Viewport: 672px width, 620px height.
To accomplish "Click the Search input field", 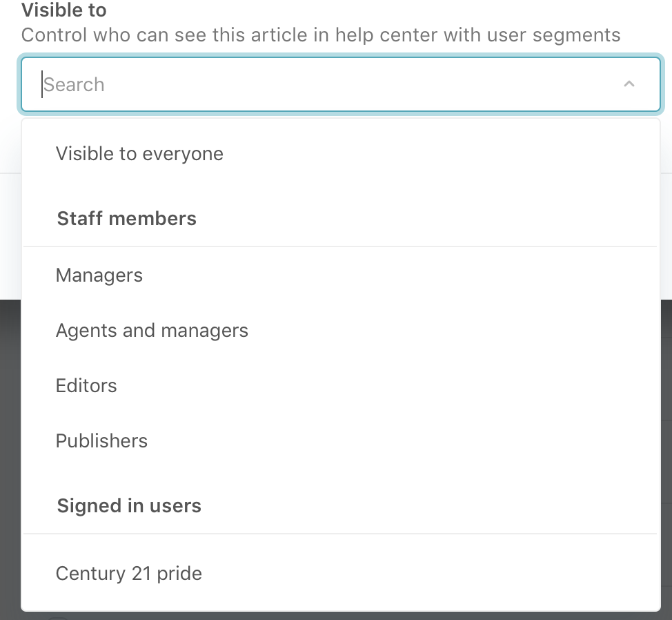I will (331, 84).
